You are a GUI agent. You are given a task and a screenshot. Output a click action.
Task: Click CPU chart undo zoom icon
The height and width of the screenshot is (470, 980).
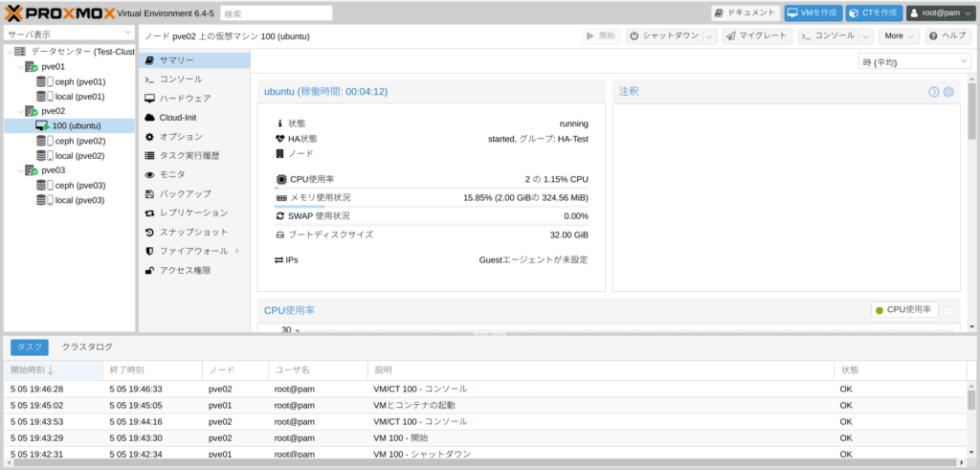point(948,311)
